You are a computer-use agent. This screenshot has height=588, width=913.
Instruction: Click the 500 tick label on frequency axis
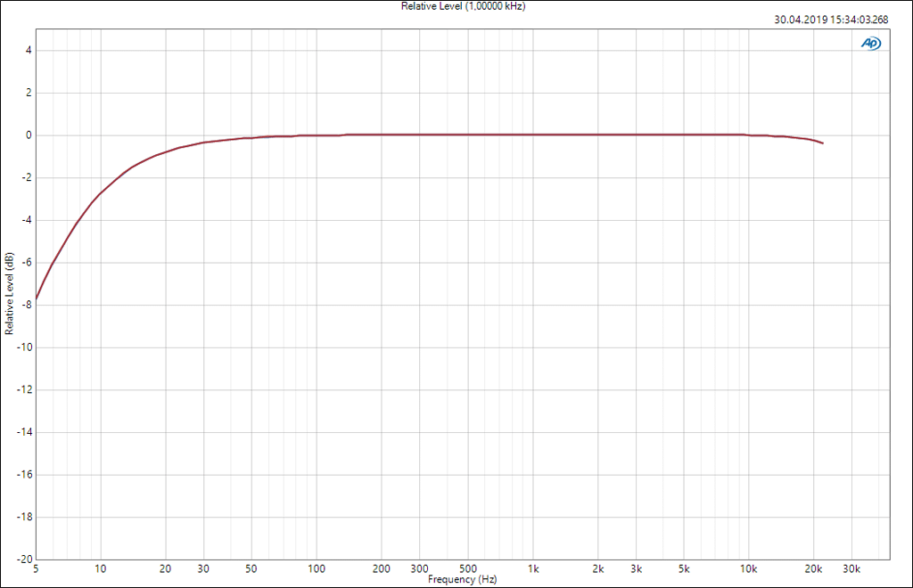click(468, 568)
